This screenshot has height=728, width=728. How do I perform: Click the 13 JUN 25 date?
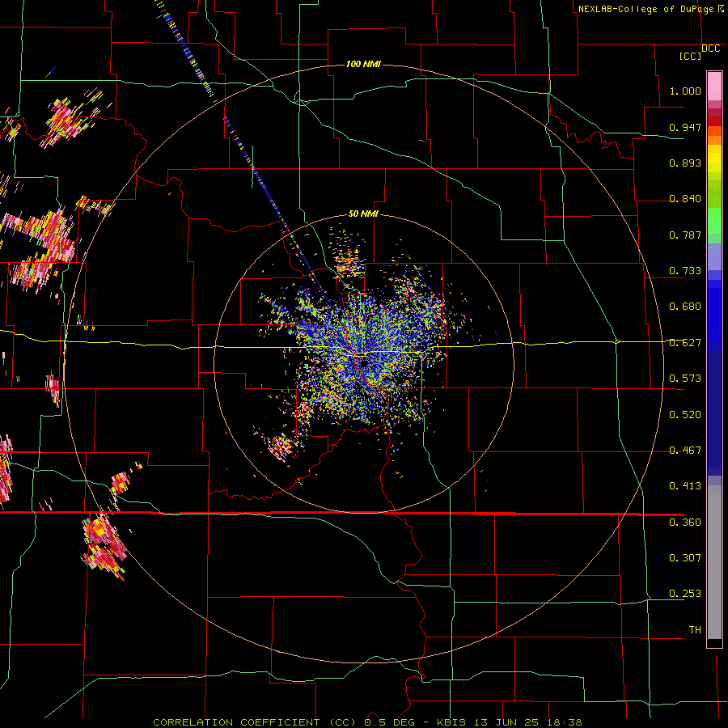(x=506, y=722)
